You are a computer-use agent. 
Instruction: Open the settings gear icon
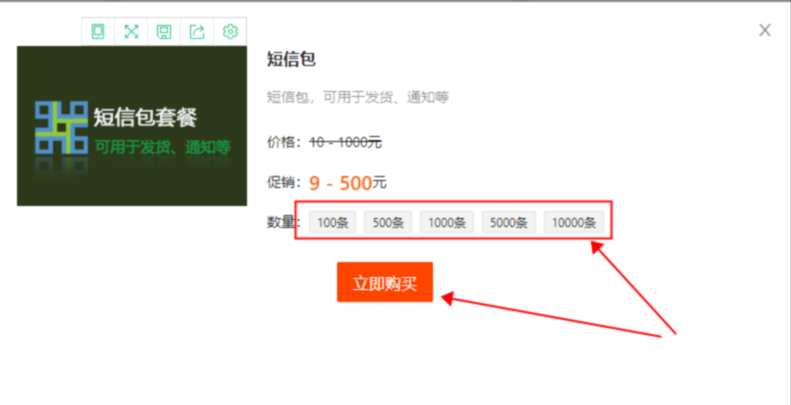coord(230,32)
